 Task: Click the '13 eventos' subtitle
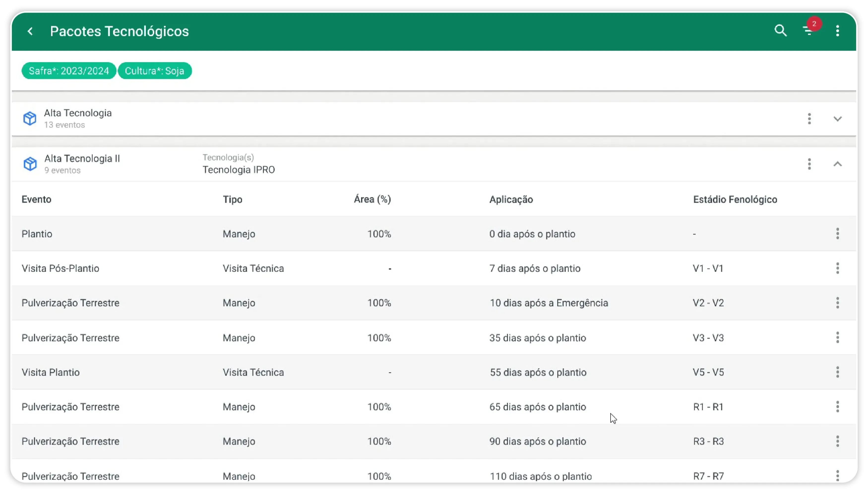tap(64, 125)
